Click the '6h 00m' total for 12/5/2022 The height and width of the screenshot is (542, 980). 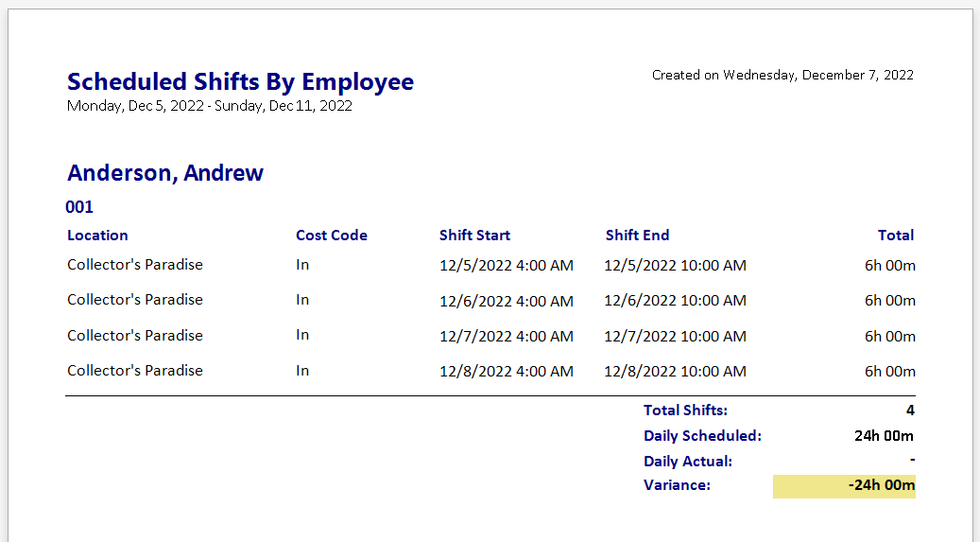point(890,266)
